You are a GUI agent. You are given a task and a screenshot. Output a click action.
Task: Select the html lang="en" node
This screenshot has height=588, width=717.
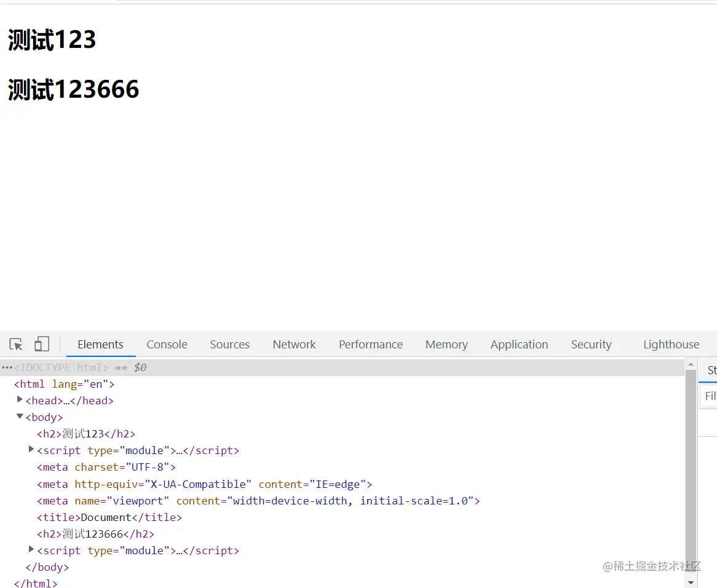[64, 384]
